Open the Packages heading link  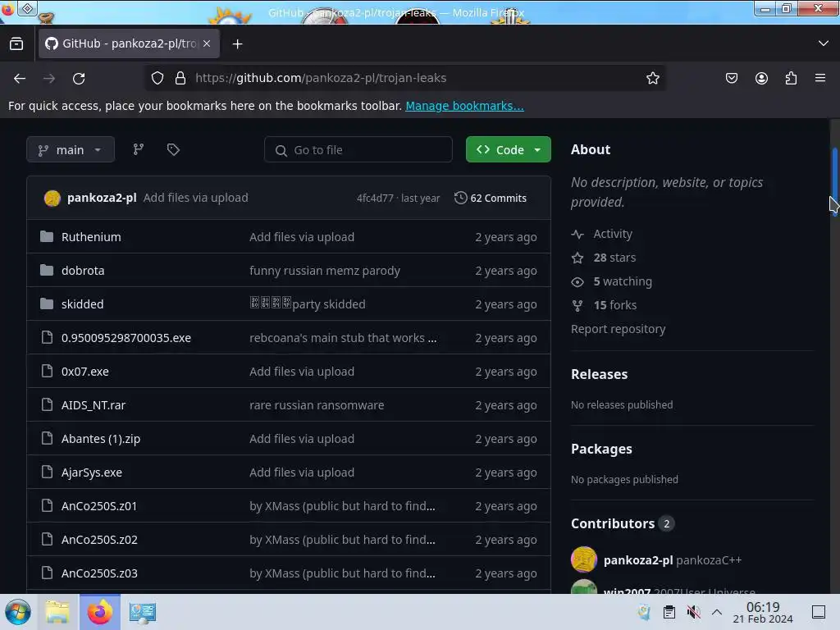tap(601, 449)
